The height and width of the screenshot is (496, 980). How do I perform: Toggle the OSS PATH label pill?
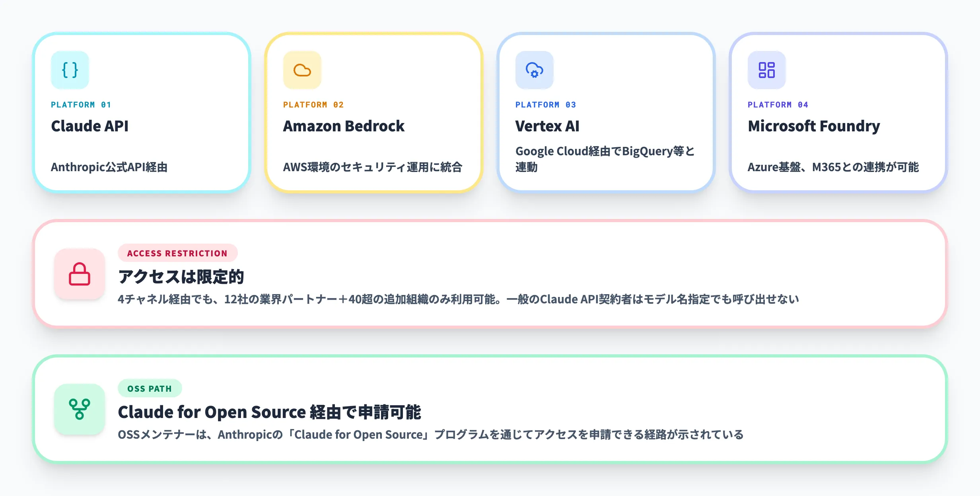click(x=150, y=389)
